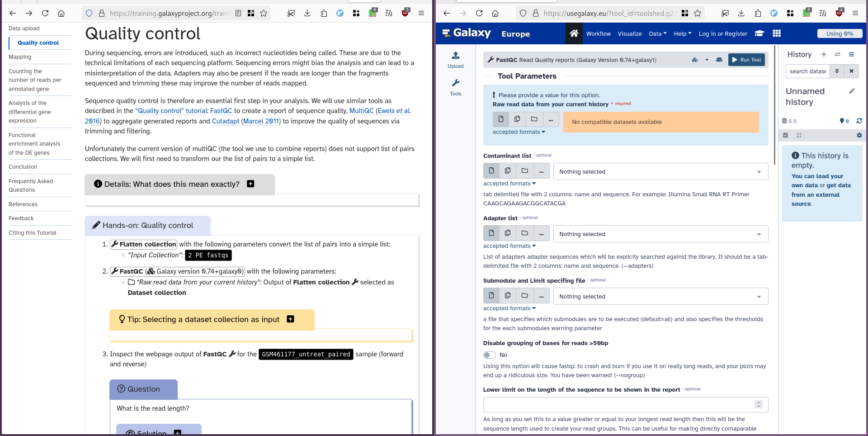Click the Flatten collection tool button in tutorial
This screenshot has width=868, height=436.
144,244
